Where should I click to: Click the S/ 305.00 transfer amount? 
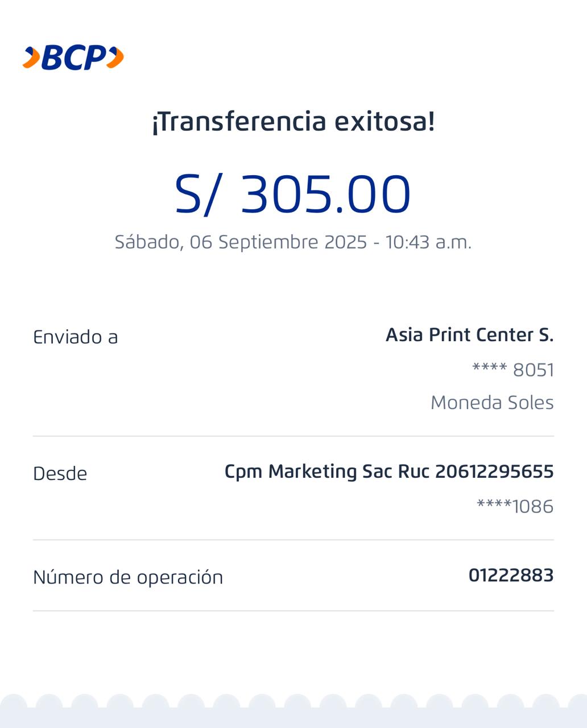click(x=292, y=195)
